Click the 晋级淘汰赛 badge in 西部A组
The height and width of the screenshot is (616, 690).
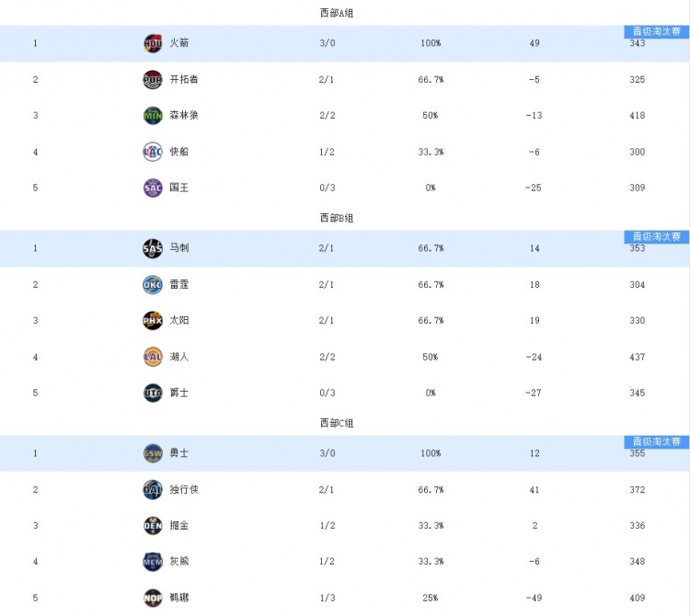point(656,31)
